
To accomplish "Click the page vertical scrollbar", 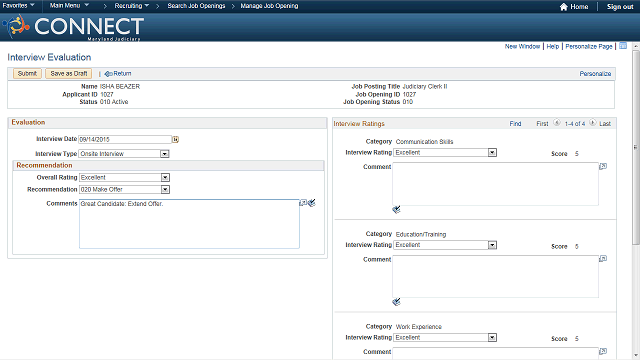I will (x=636, y=200).
